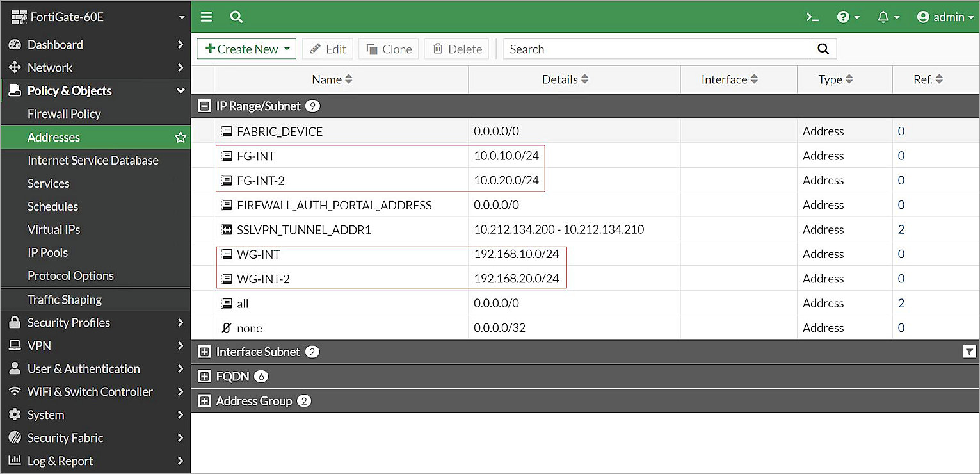This screenshot has height=474, width=980.
Task: Click the notification bell icon
Action: click(x=884, y=17)
